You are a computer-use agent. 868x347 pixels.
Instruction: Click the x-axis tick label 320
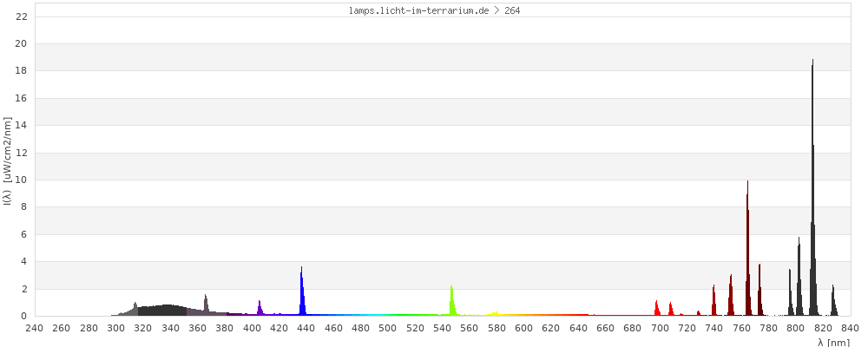(x=143, y=328)
